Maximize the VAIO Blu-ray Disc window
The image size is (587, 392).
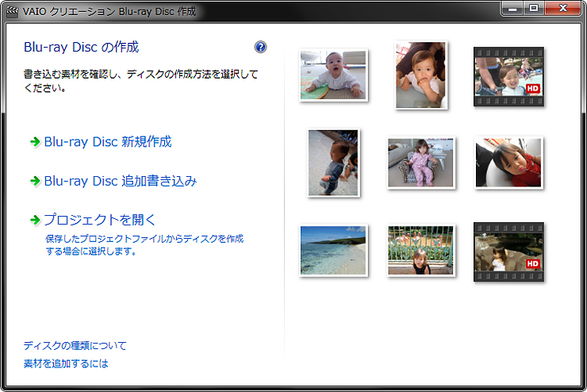pyautogui.click(x=534, y=10)
